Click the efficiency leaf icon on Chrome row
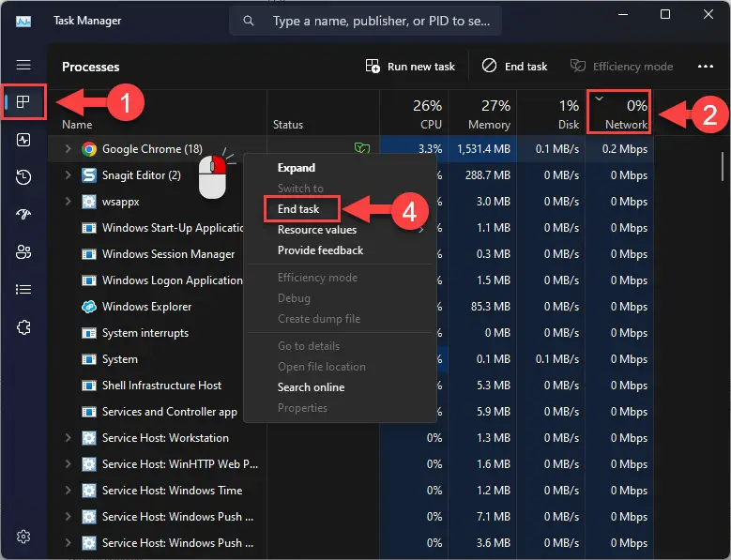 click(x=362, y=148)
